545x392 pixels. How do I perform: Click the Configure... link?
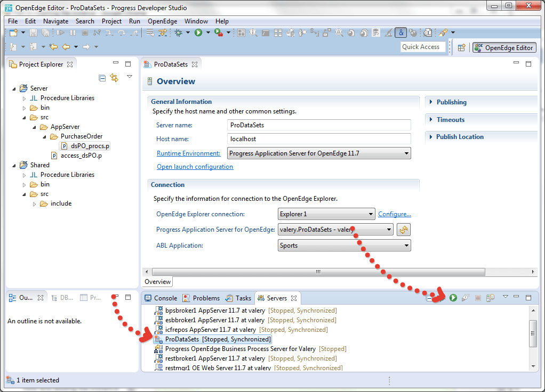pyautogui.click(x=395, y=214)
